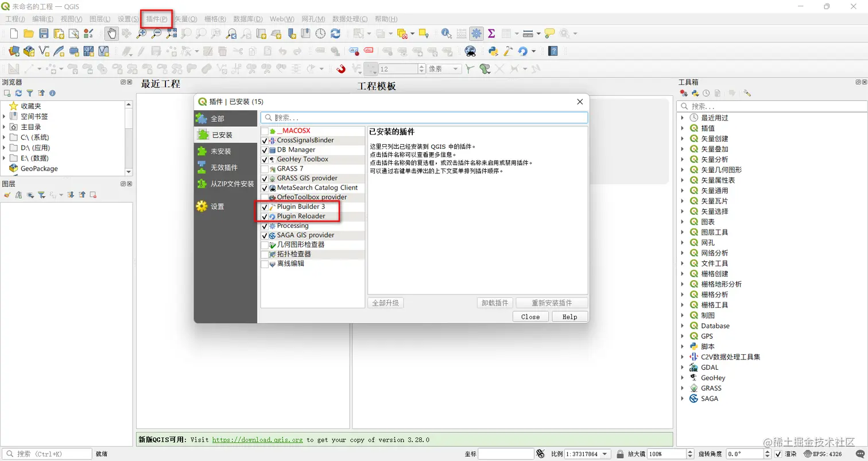Click the Help button in the plugin dialog
868x461 pixels.
click(570, 317)
